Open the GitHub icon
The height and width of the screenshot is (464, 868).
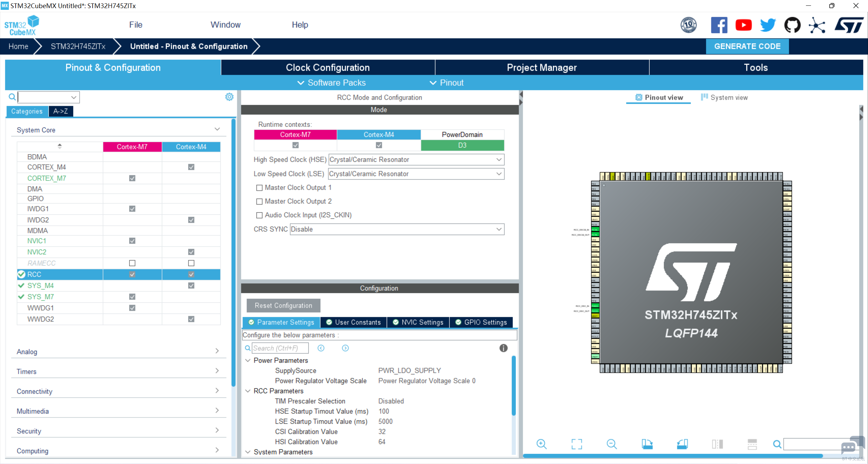coord(792,25)
